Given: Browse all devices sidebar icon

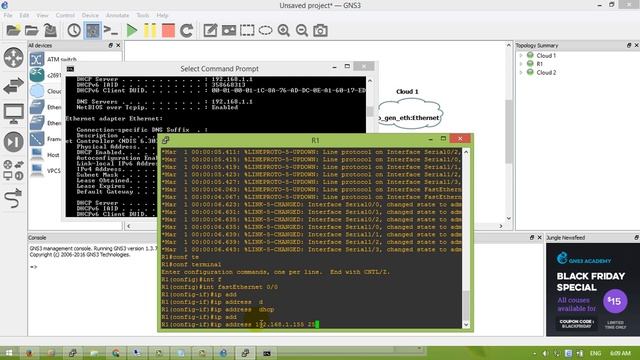Looking at the screenshot, I should click(x=13, y=170).
